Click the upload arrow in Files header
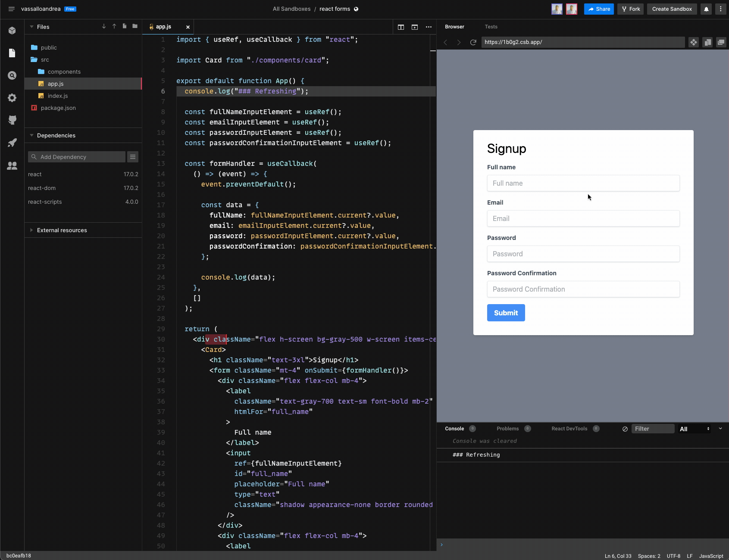 tap(114, 26)
